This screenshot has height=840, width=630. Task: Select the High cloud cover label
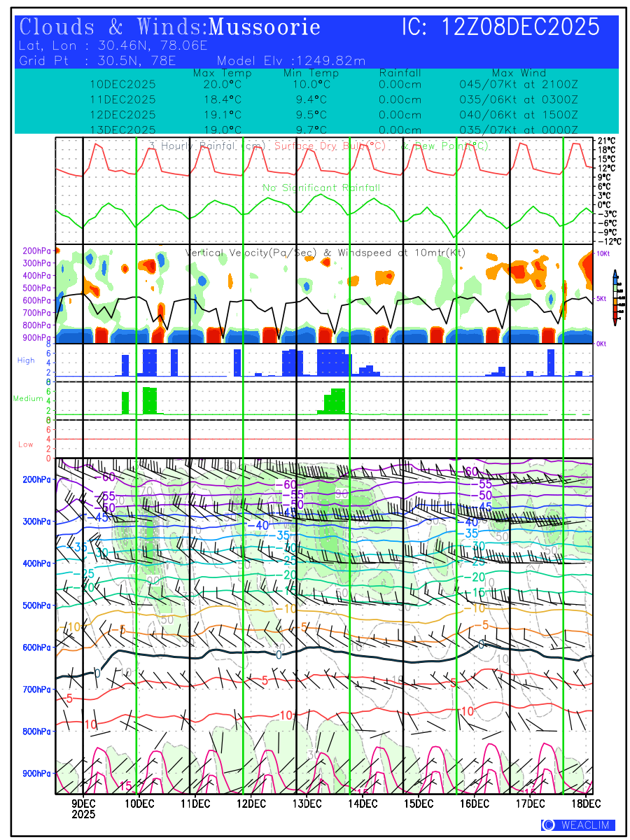26,360
